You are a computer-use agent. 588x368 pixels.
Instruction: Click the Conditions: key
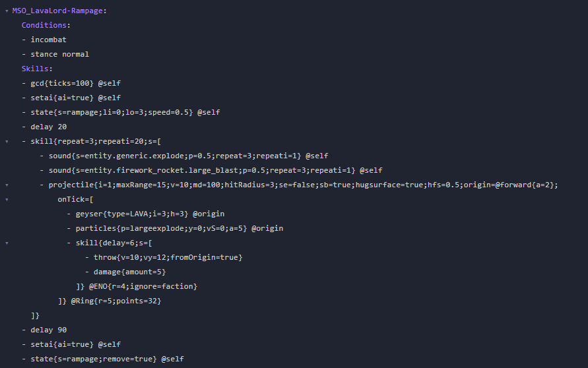[x=46, y=25]
